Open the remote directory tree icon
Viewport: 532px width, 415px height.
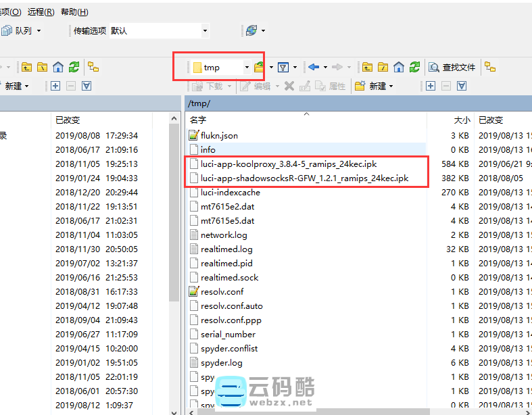[490, 67]
